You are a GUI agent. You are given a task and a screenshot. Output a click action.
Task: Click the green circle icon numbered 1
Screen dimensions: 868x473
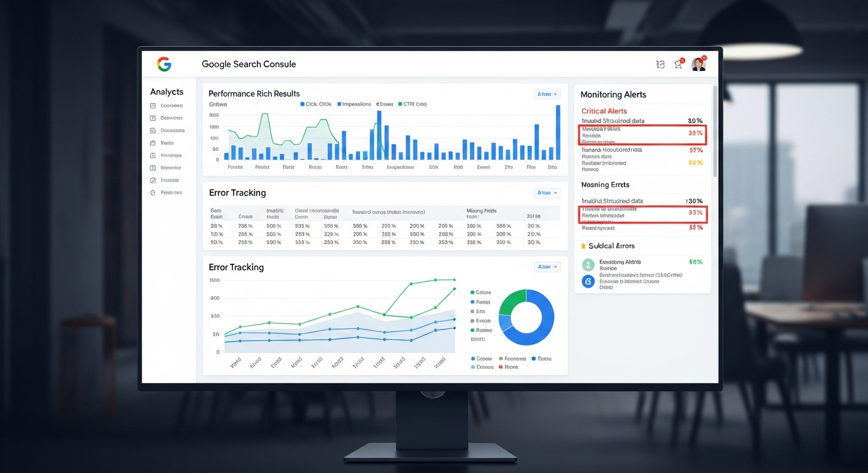pos(588,265)
